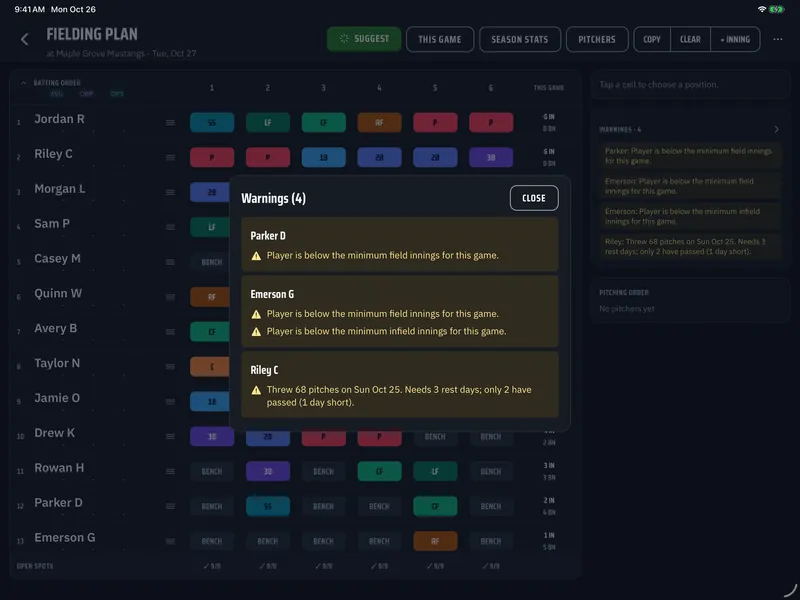Select the reorder handle for Drew K

pos(170,437)
